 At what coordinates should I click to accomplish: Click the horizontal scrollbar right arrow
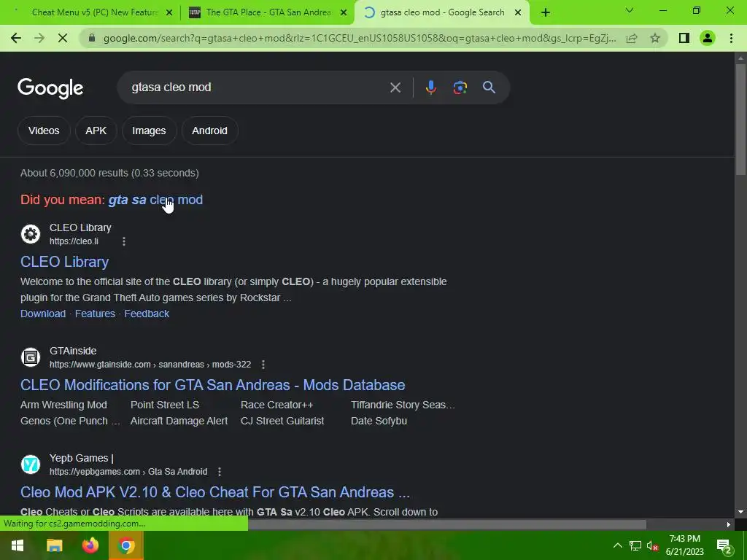(728, 525)
